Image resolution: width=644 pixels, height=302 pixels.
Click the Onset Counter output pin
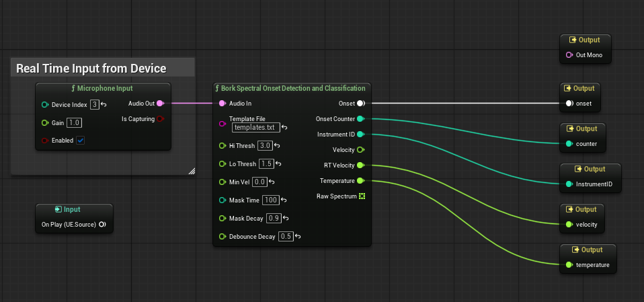point(360,119)
